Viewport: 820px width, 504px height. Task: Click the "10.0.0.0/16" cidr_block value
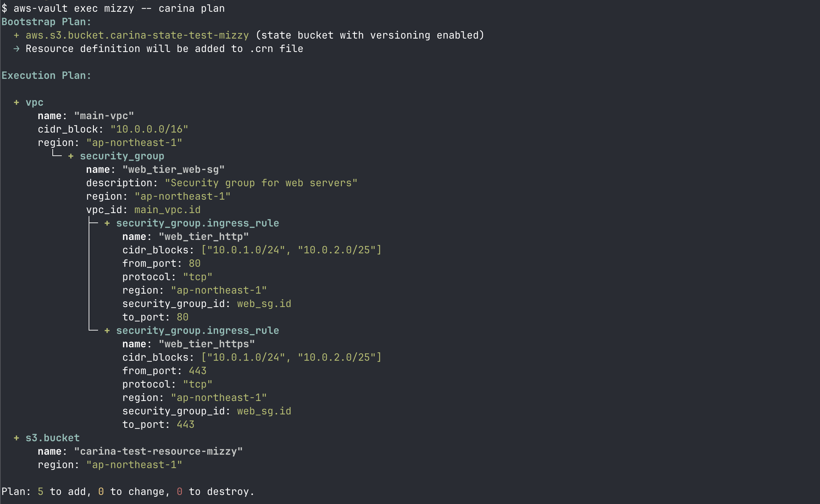click(149, 129)
